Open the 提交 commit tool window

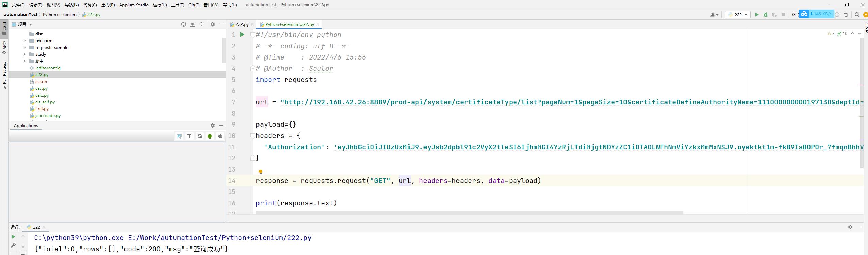(4, 47)
